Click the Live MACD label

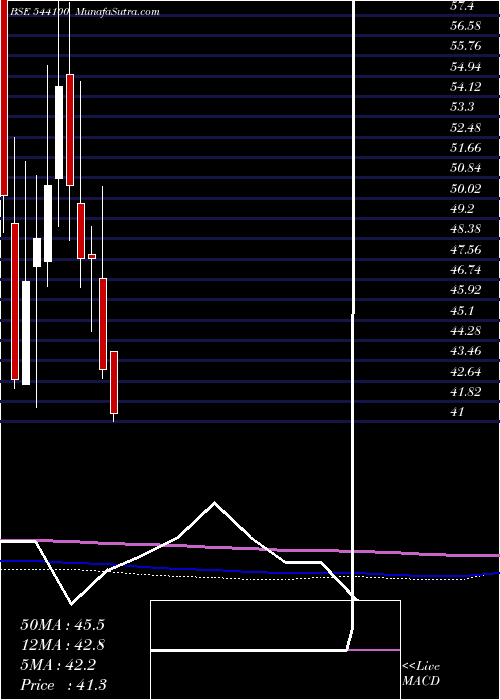(421, 674)
